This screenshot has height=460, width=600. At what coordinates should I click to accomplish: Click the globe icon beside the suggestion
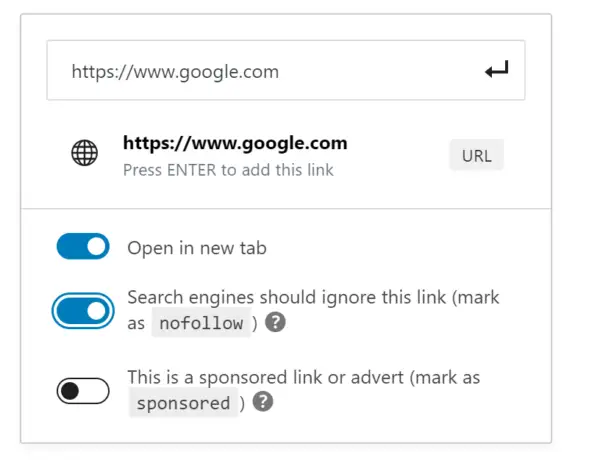[x=85, y=153]
